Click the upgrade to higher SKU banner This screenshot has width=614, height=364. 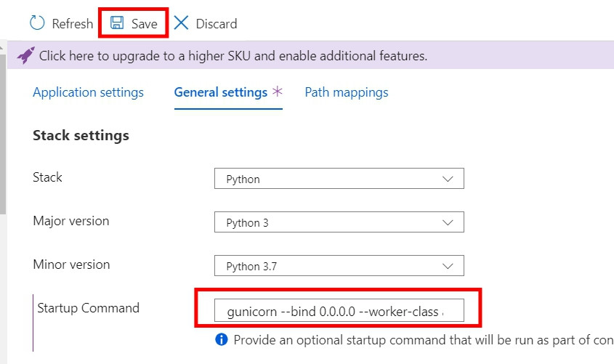(x=233, y=55)
